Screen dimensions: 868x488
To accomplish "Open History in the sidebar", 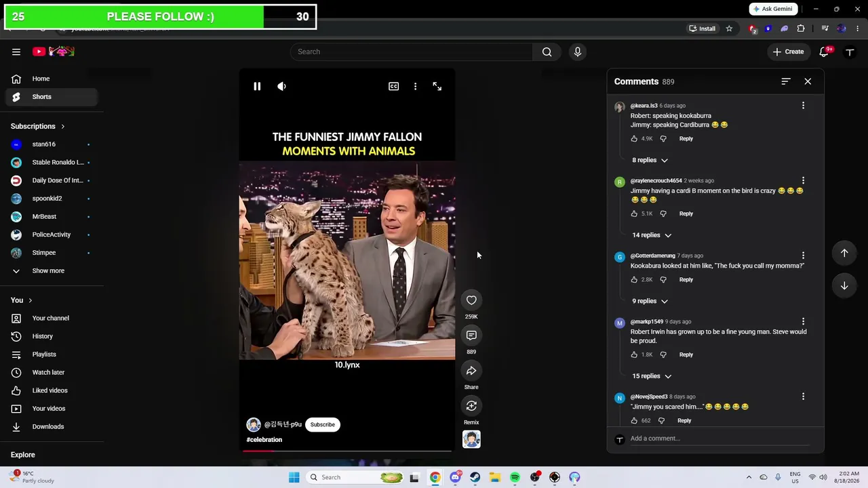I will coord(52,336).
